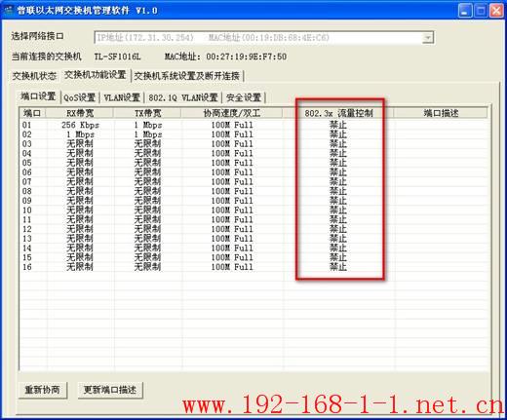
Task: Click the 端口描述 column header
Action: [x=441, y=113]
